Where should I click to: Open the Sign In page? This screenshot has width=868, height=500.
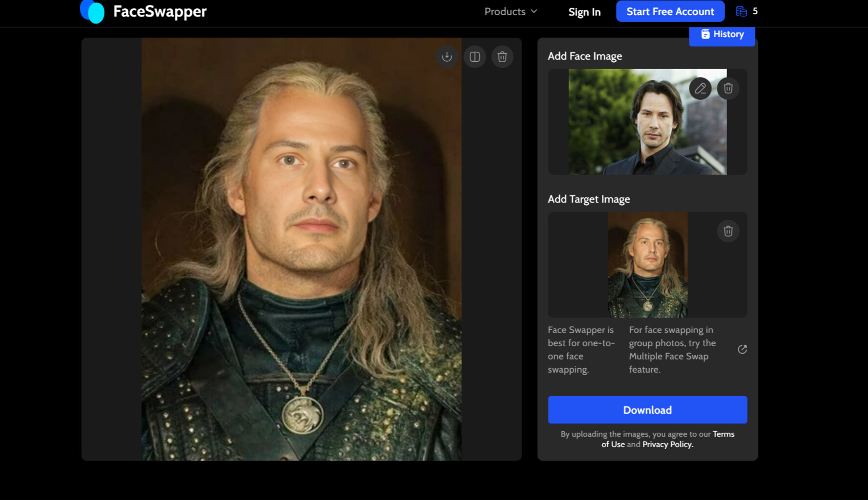coord(584,12)
